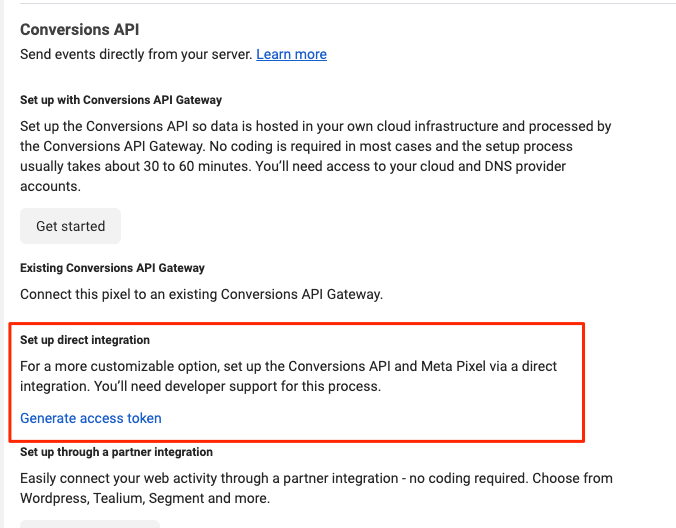Click 'Existing Conversions API Gateway' heading
This screenshot has width=676, height=528.
coord(113,268)
